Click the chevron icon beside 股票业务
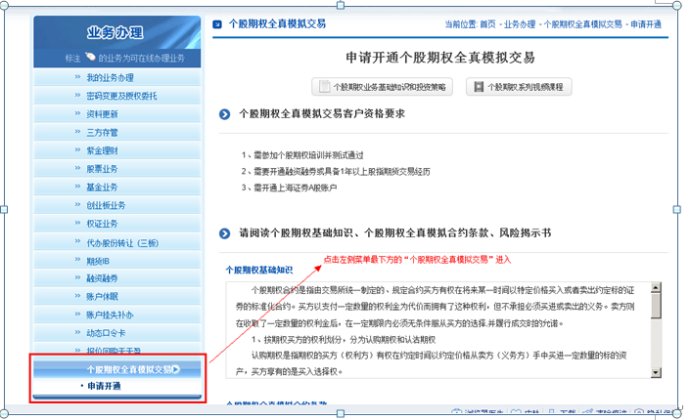Screen dimensions: 690x420 coord(77,168)
